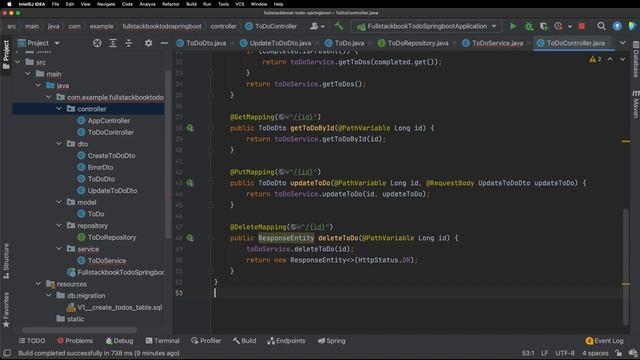Viewport: 640px width, 360px height.
Task: Expand all in Project panel
Action: (113, 43)
